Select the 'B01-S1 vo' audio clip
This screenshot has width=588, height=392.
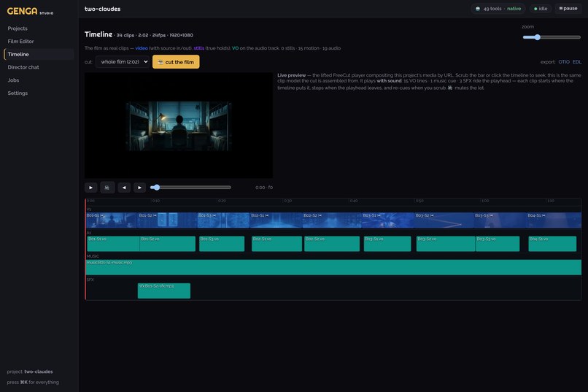click(113, 244)
